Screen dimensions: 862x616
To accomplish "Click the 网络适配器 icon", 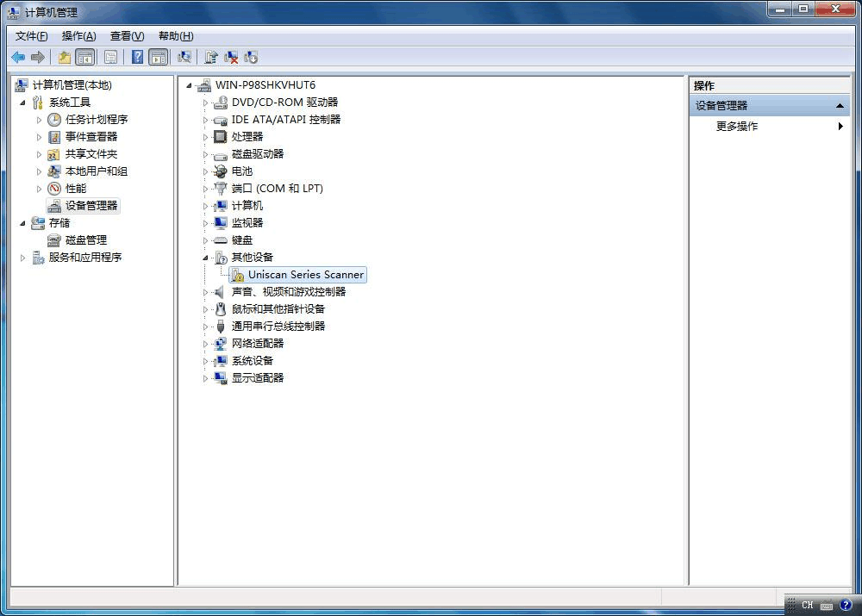I will pos(221,344).
